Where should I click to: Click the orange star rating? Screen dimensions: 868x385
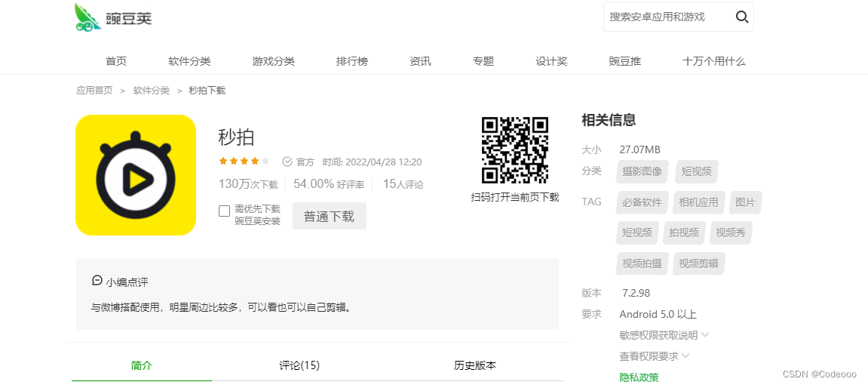coord(244,162)
